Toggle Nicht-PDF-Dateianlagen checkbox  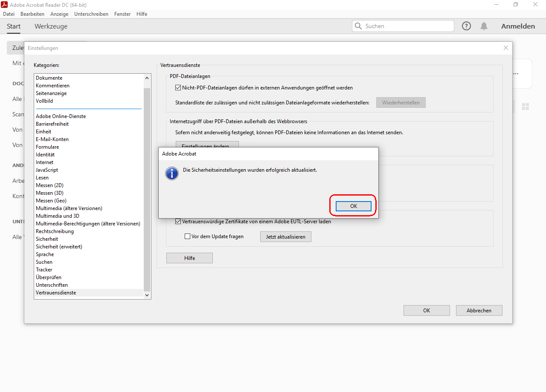click(178, 88)
